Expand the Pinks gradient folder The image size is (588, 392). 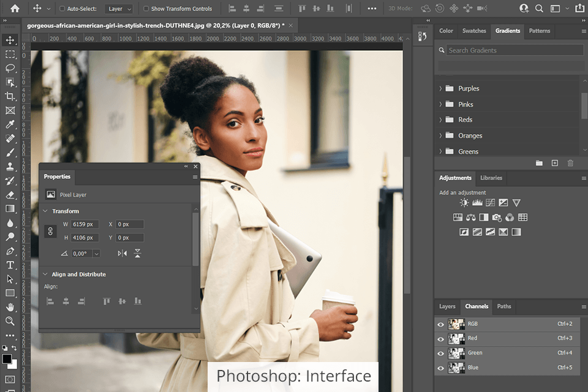pyautogui.click(x=440, y=104)
